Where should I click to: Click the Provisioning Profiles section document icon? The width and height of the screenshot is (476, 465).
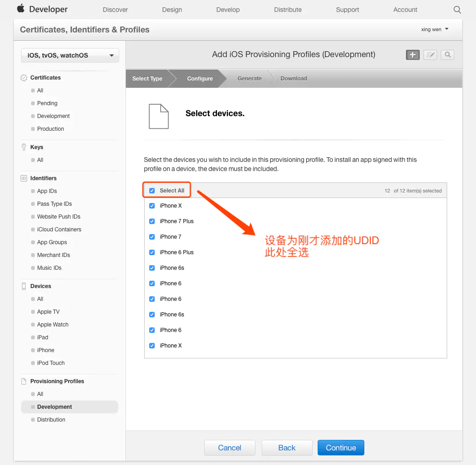24,381
